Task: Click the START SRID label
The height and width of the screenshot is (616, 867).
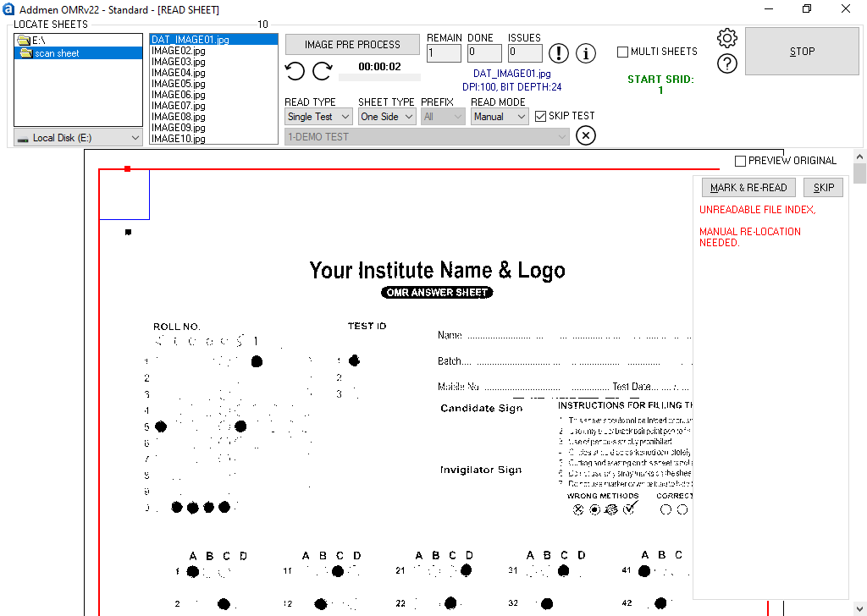Action: click(660, 79)
